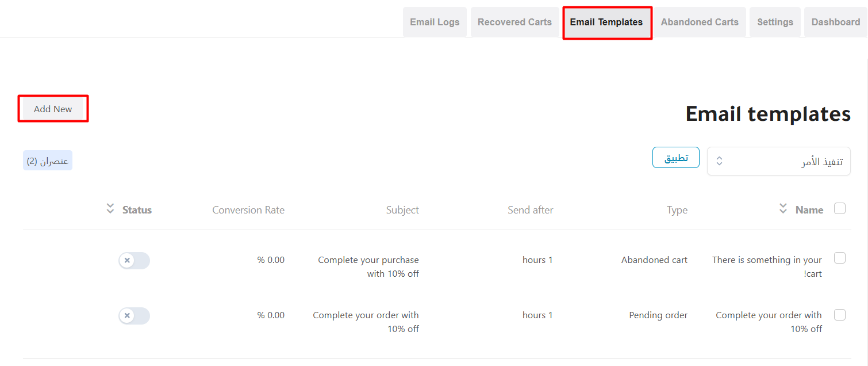Click the sort arrows beside Status column

[110, 208]
